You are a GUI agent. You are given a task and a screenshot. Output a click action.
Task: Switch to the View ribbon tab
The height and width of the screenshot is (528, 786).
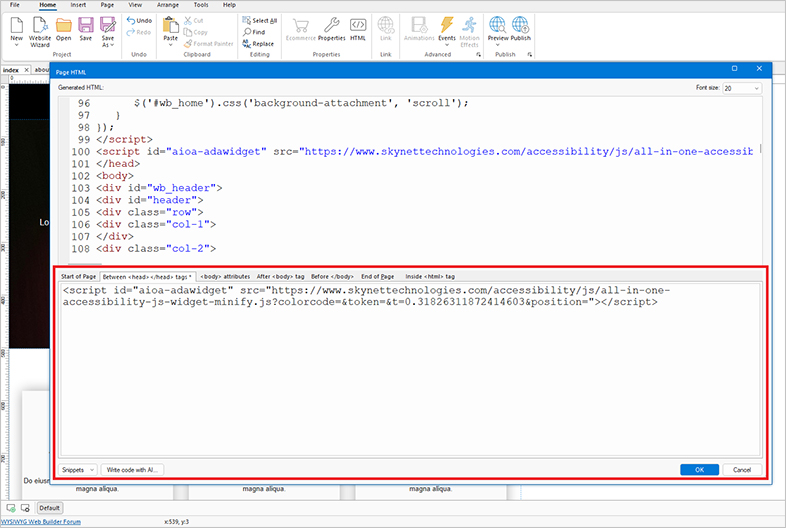point(135,5)
